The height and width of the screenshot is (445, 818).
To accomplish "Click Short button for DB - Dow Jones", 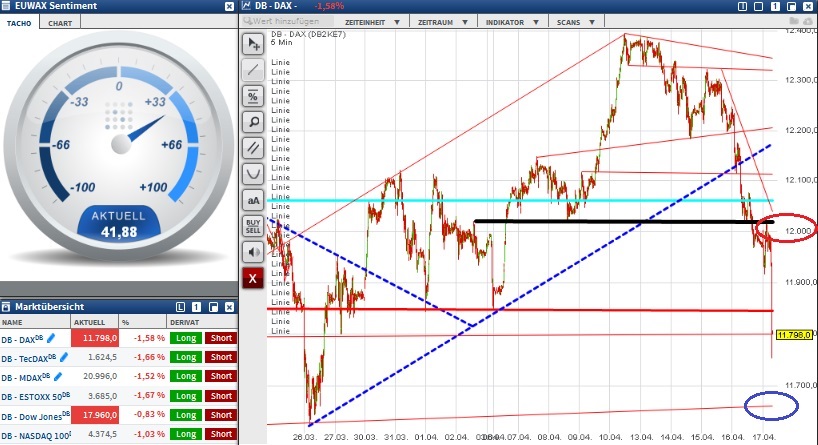I will (x=221, y=415).
